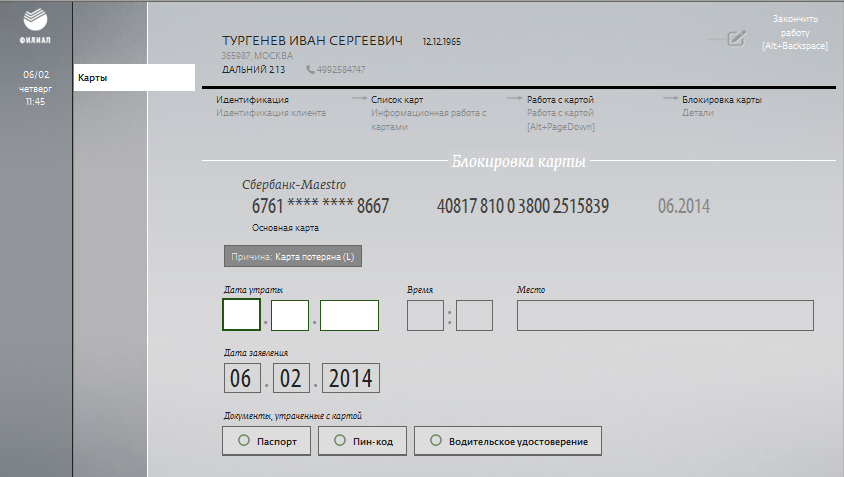Screen dimensions: 844x477
Task: Focus the Дата утраты month field
Action: point(290,315)
